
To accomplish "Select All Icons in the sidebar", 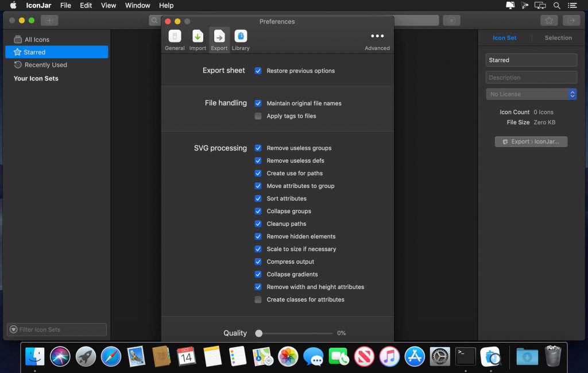I will [37, 40].
